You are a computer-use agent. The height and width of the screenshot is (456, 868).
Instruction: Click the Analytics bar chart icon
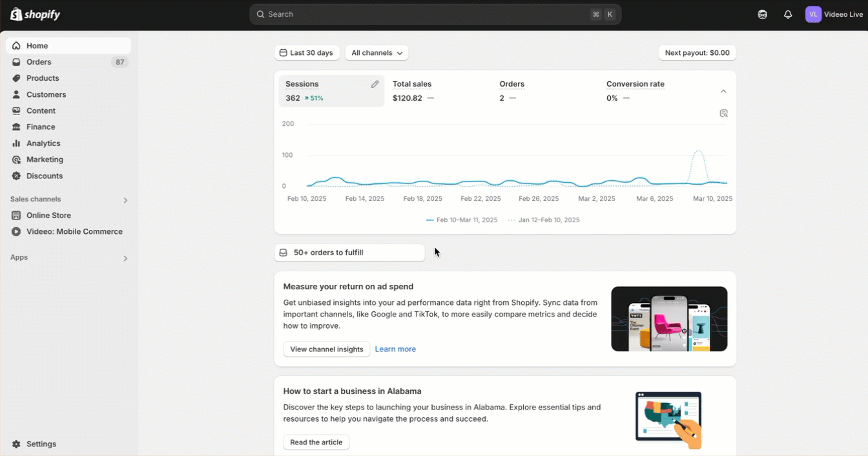pyautogui.click(x=16, y=143)
